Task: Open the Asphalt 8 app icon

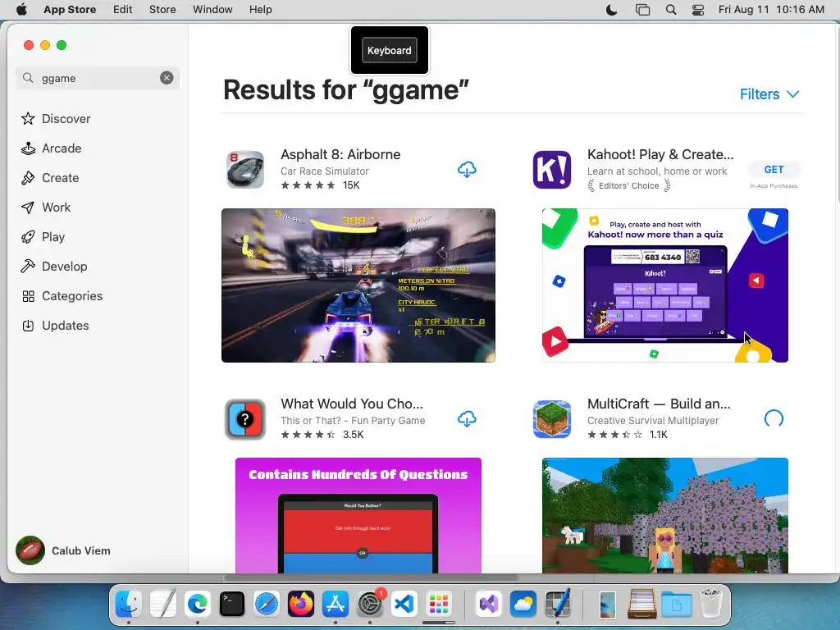Action: pos(245,170)
